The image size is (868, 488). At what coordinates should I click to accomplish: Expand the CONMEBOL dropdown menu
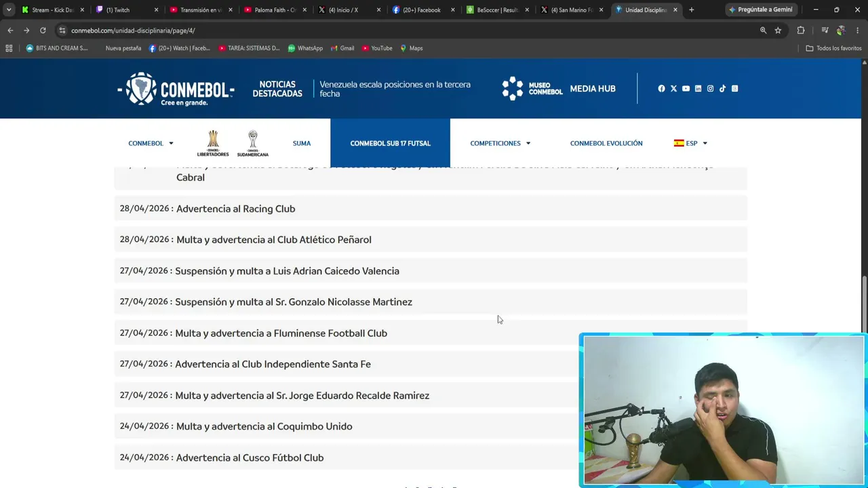click(x=151, y=143)
